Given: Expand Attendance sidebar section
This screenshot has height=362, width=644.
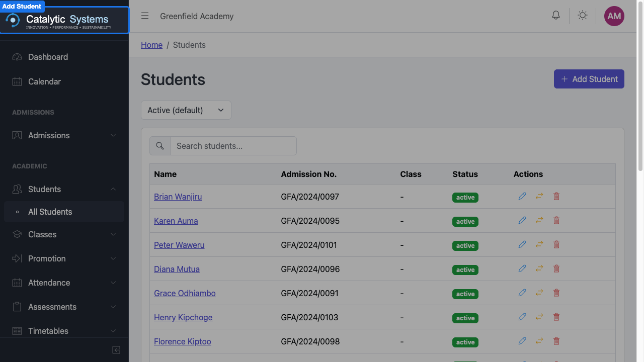Looking at the screenshot, I should point(64,283).
